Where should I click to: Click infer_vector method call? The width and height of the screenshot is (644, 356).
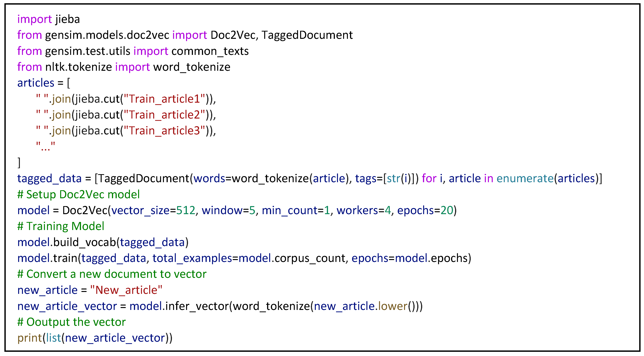[x=197, y=306]
